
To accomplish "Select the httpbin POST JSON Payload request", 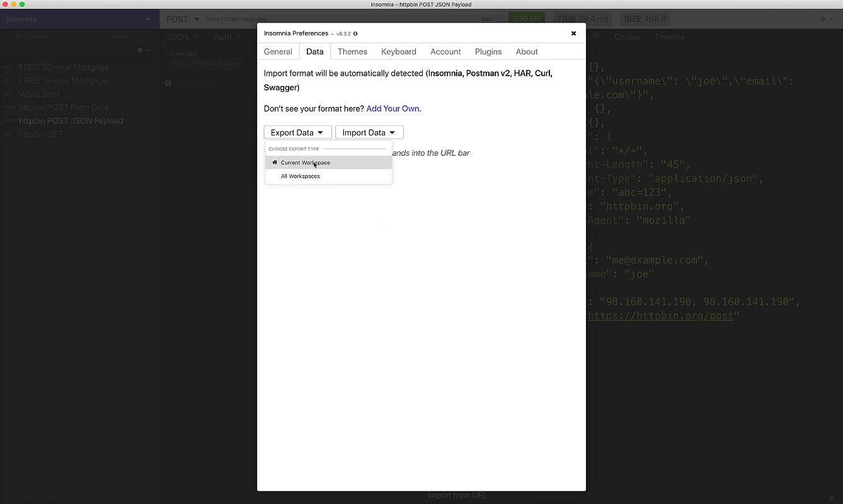I will click(x=71, y=121).
